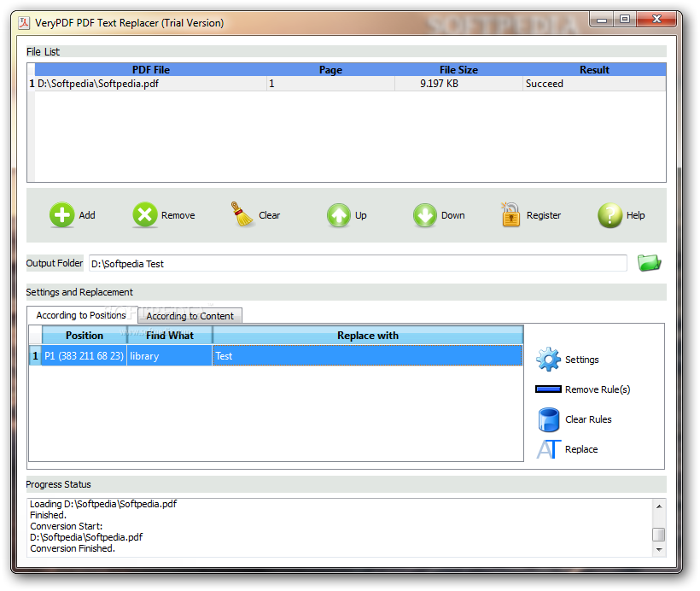Click the Clear Rules text label
The image size is (700, 591).
588,419
